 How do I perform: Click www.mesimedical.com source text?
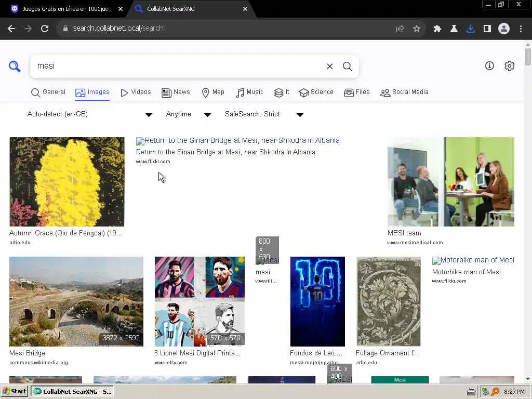click(415, 243)
